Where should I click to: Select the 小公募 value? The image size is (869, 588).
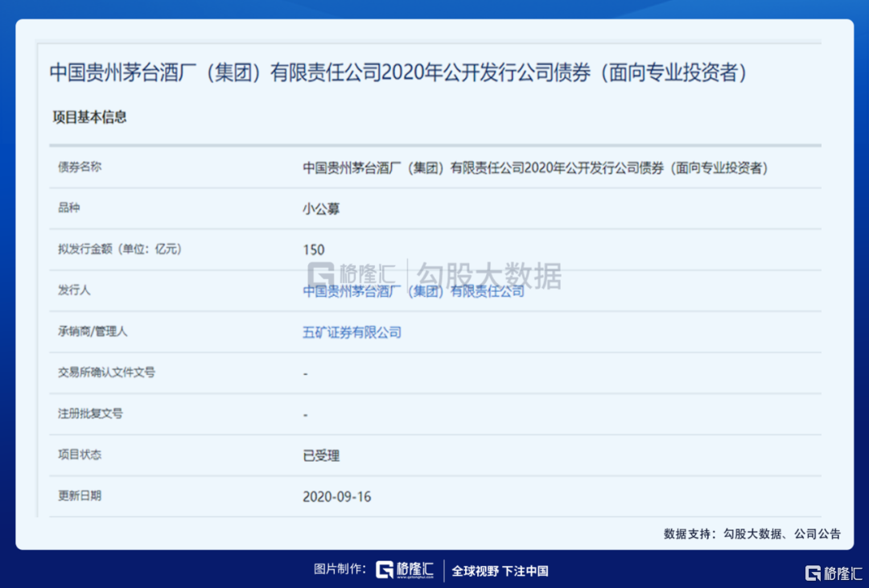point(321,209)
